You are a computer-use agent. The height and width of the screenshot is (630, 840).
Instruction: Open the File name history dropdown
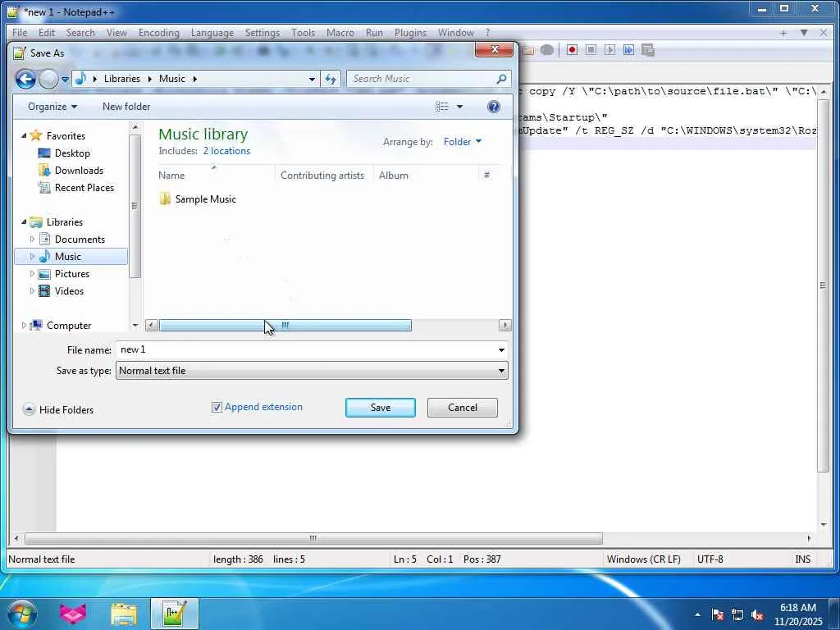click(501, 349)
